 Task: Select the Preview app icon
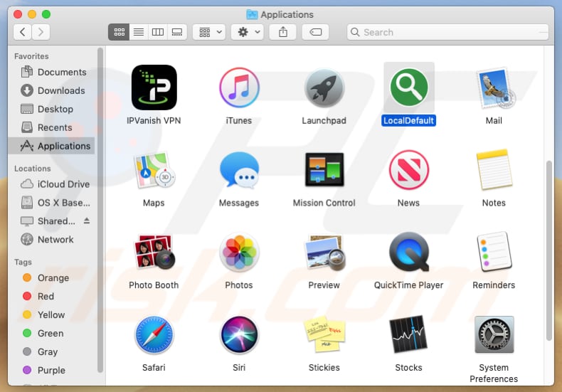(x=324, y=252)
